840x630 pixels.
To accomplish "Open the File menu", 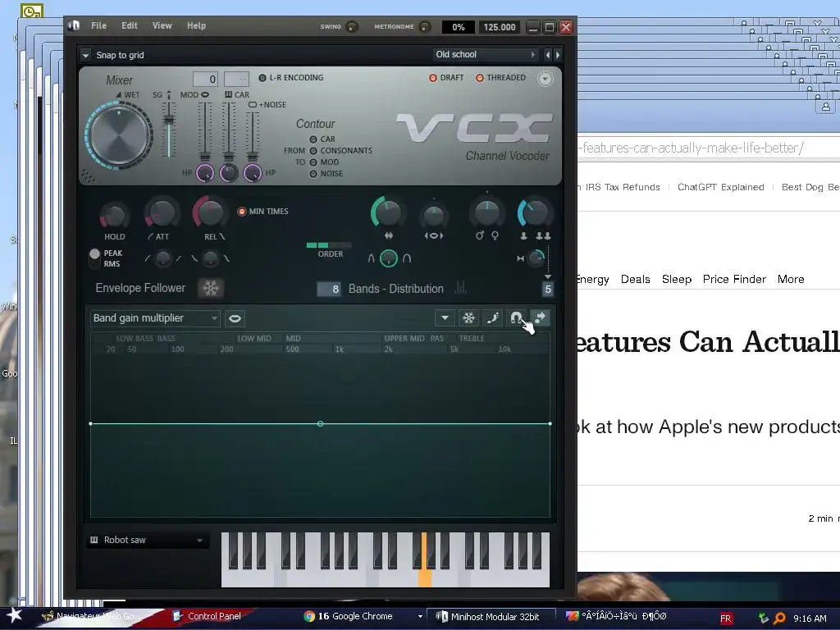I will [98, 25].
